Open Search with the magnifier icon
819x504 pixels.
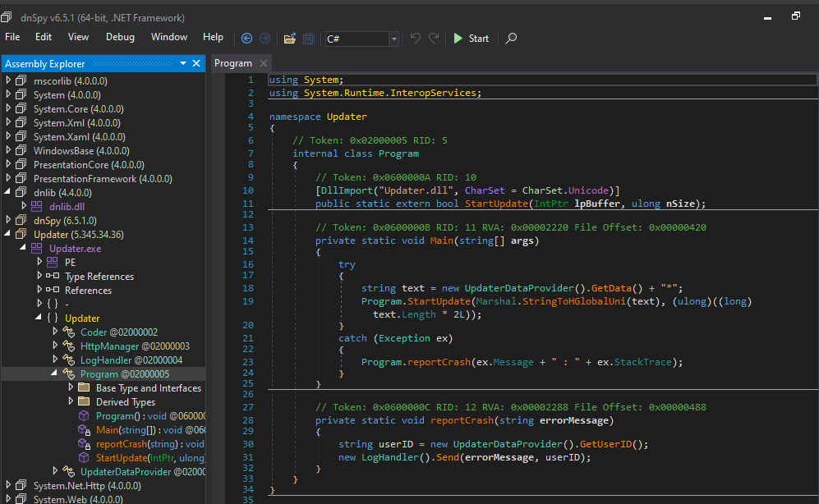511,38
